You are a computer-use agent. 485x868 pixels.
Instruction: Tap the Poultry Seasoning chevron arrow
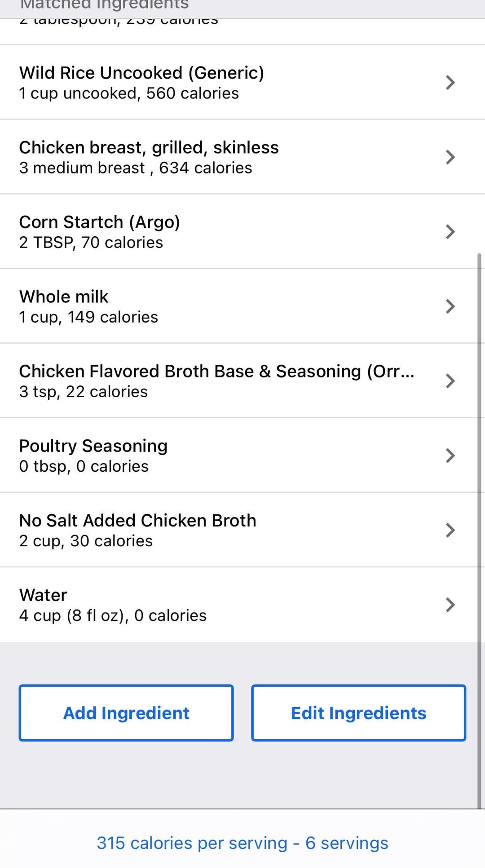pyautogui.click(x=450, y=456)
